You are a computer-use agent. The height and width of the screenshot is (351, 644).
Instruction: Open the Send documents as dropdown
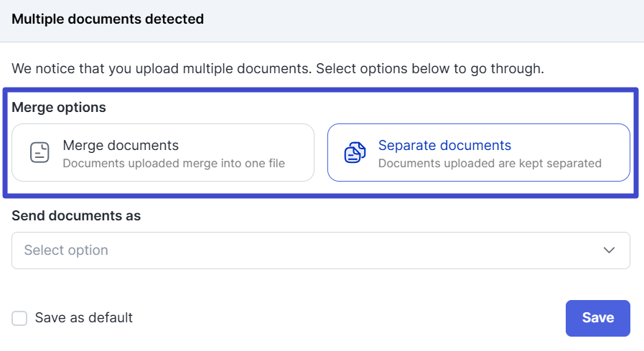[x=320, y=251]
